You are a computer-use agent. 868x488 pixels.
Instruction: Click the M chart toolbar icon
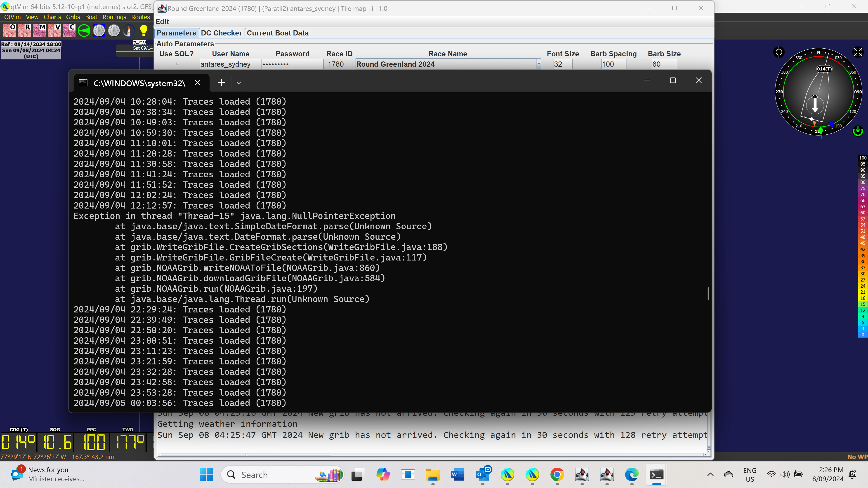(39, 30)
